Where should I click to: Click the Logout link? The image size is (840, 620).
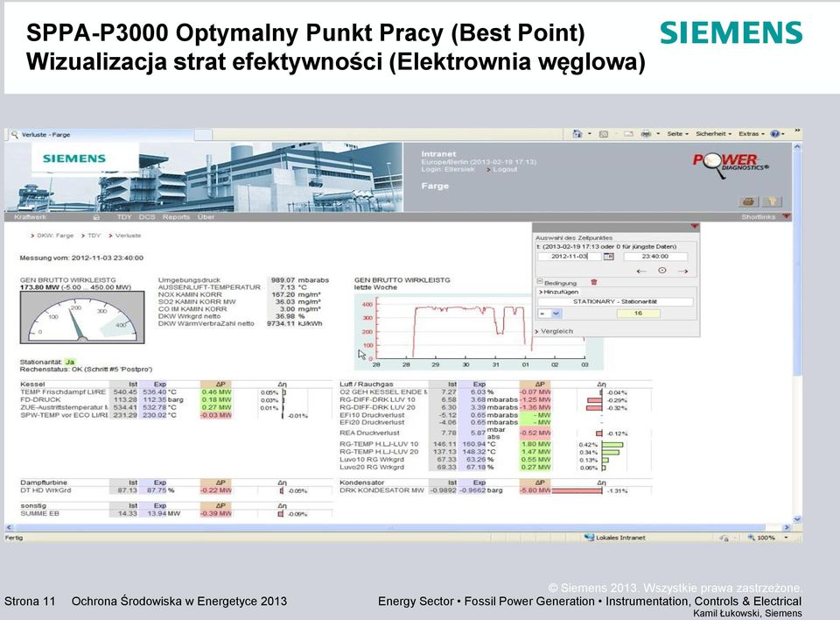pos(505,170)
